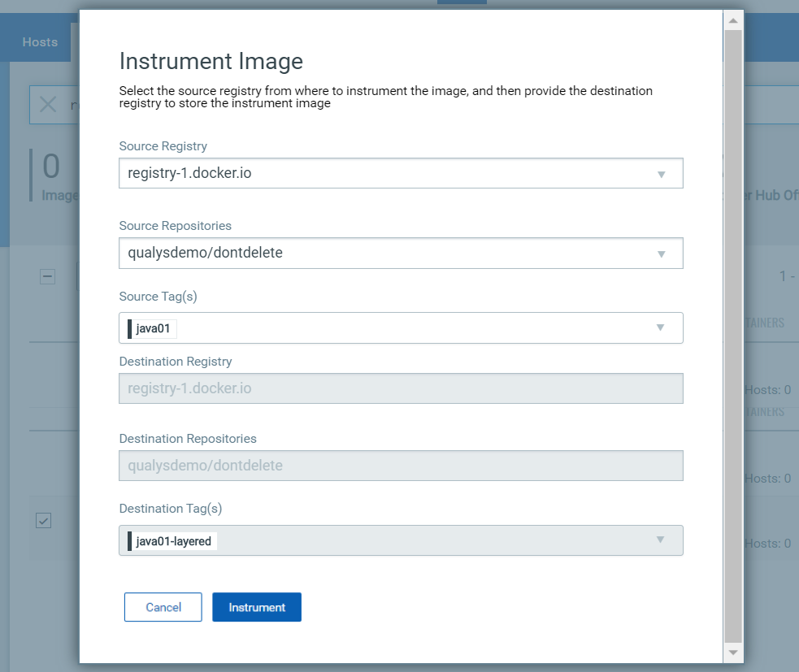Click the Instrument Image heading
Screen dimensions: 799x672
coord(211,62)
